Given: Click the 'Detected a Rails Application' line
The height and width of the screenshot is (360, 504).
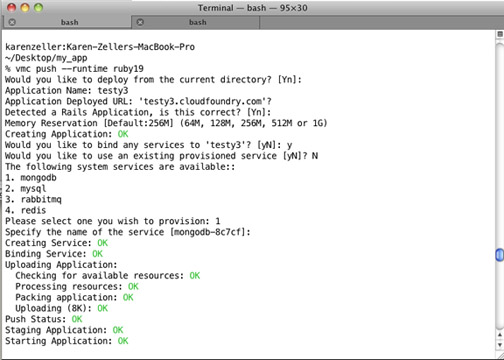Looking at the screenshot, I should [x=138, y=112].
